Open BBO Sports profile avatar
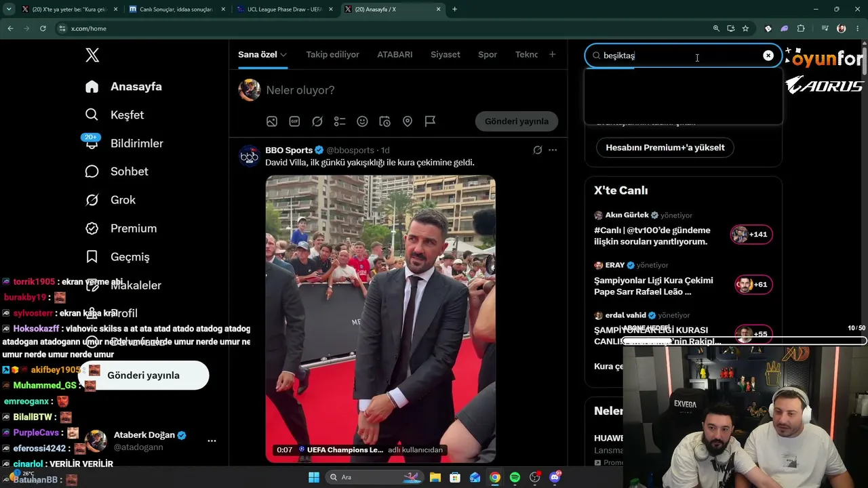Viewport: 868px width, 488px height. (x=250, y=155)
